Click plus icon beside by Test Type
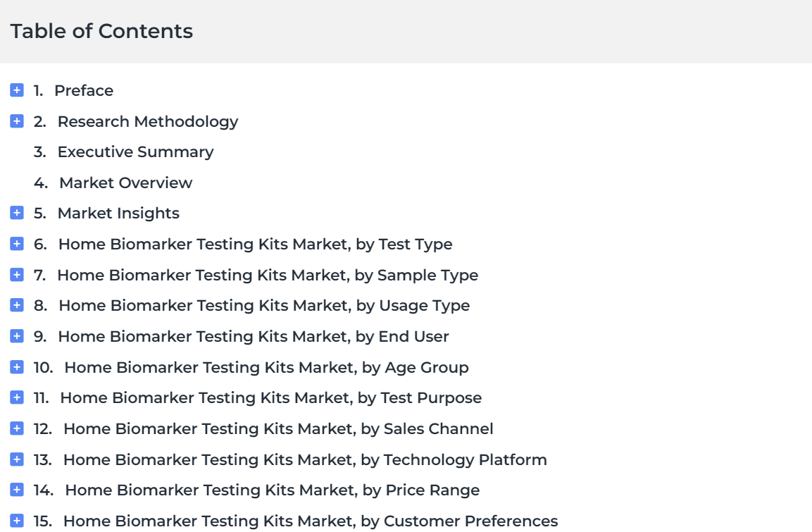 [17, 244]
